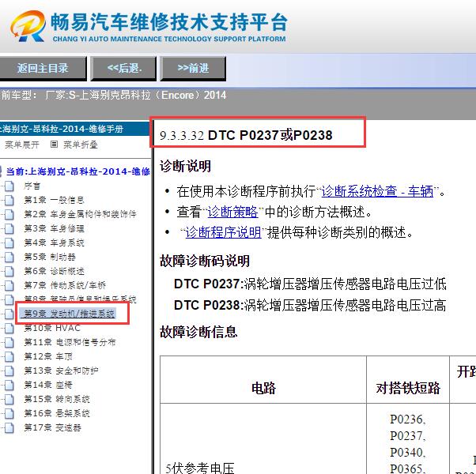The image size is (476, 474).
Task: Click the page icon next to 第1章 一般信息
Action: click(9, 200)
